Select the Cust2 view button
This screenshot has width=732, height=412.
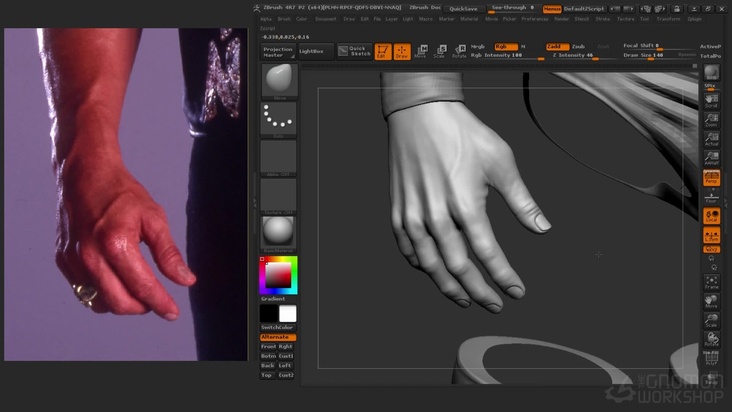point(286,375)
